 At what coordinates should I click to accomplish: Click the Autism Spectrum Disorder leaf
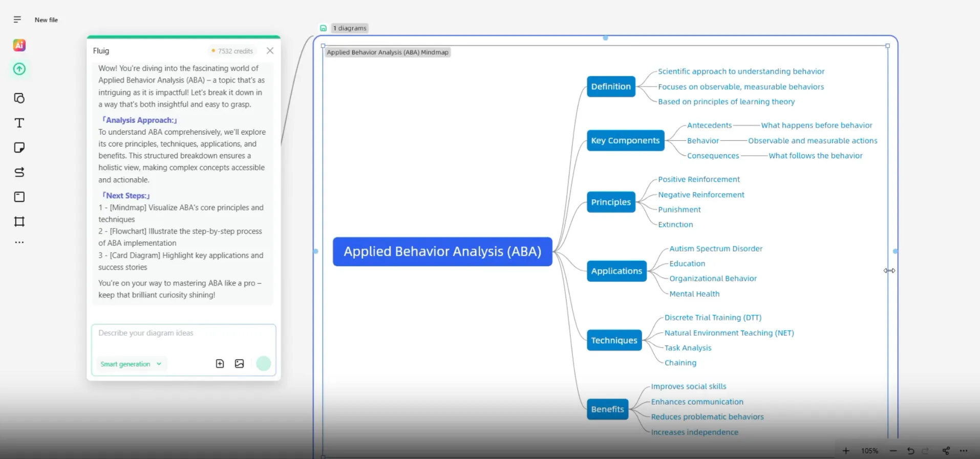[x=716, y=248]
